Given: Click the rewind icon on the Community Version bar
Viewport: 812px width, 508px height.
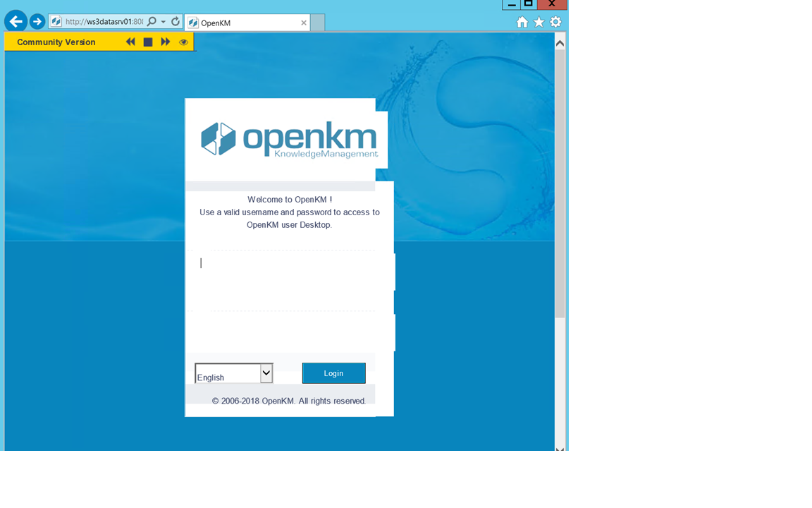Looking at the screenshot, I should point(130,42).
